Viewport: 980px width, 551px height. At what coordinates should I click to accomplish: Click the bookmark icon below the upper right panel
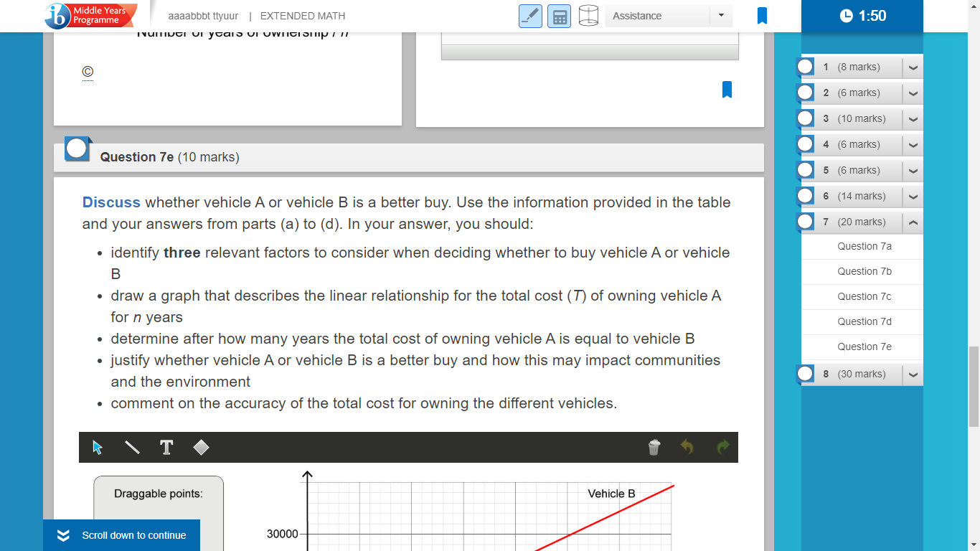click(x=727, y=90)
